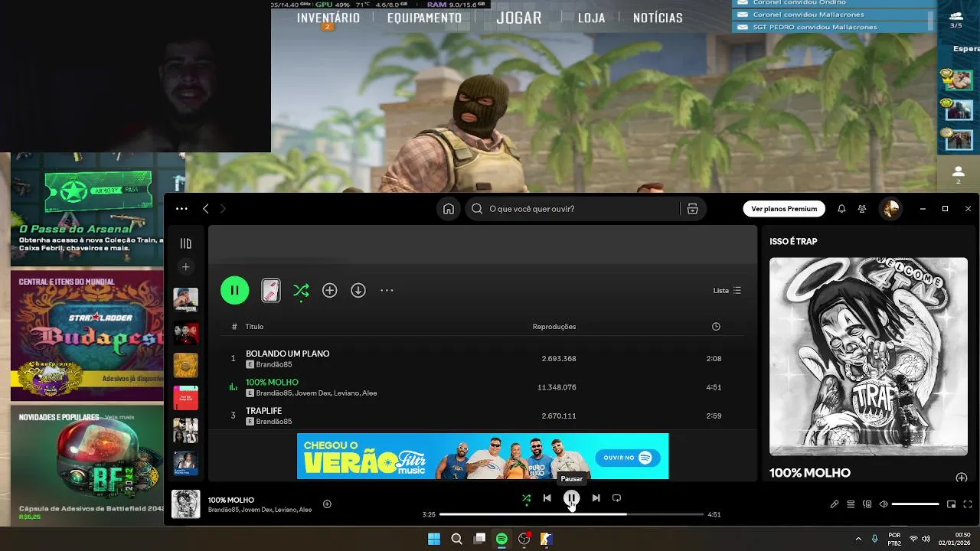Open Windows taskbar search
The width and height of the screenshot is (980, 551).
(x=457, y=539)
